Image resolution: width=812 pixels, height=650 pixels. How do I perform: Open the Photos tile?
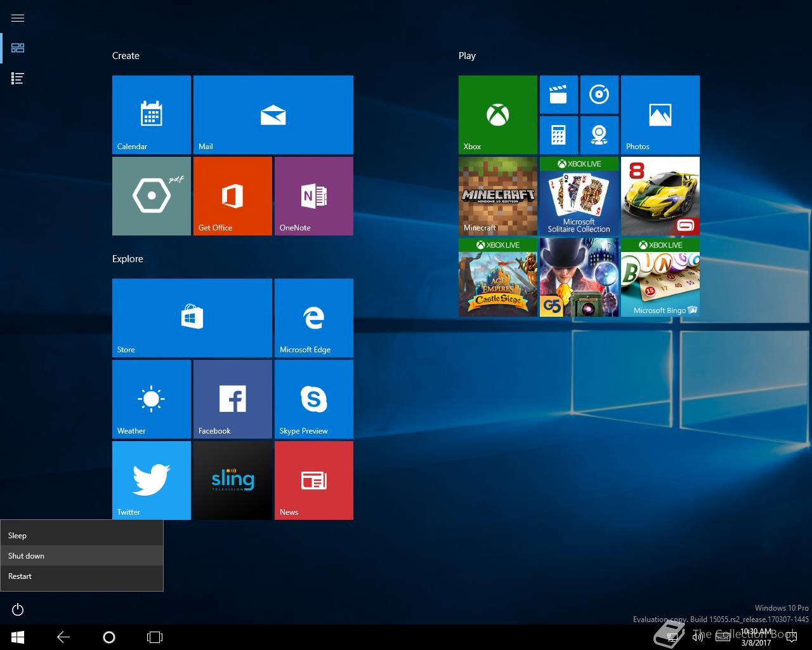click(660, 115)
